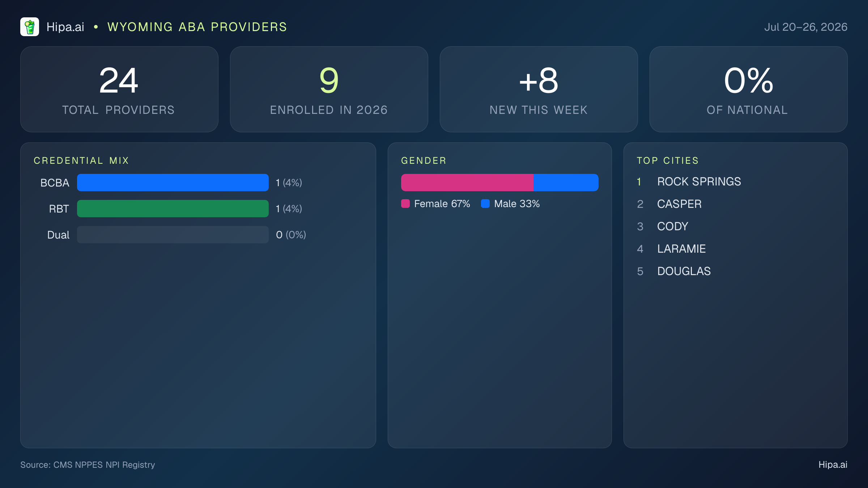
Task: Select Cody in top cities list
Action: pos(673,226)
